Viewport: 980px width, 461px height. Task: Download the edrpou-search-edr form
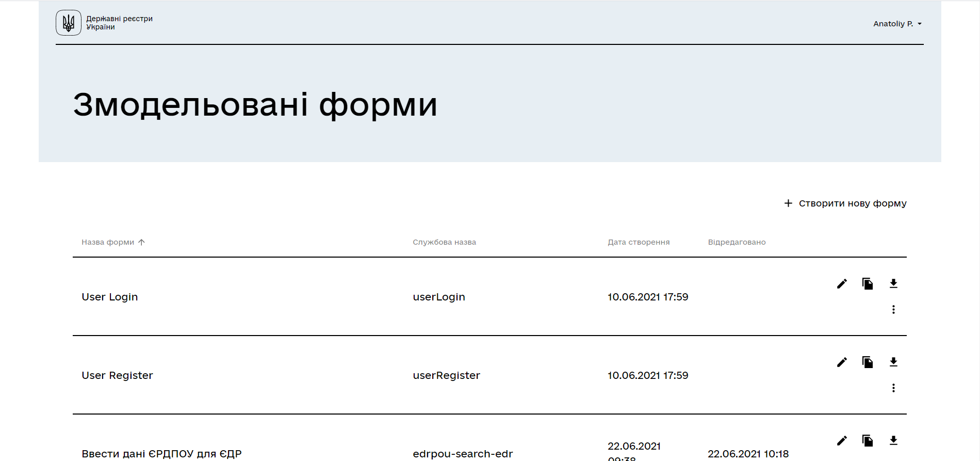(893, 440)
